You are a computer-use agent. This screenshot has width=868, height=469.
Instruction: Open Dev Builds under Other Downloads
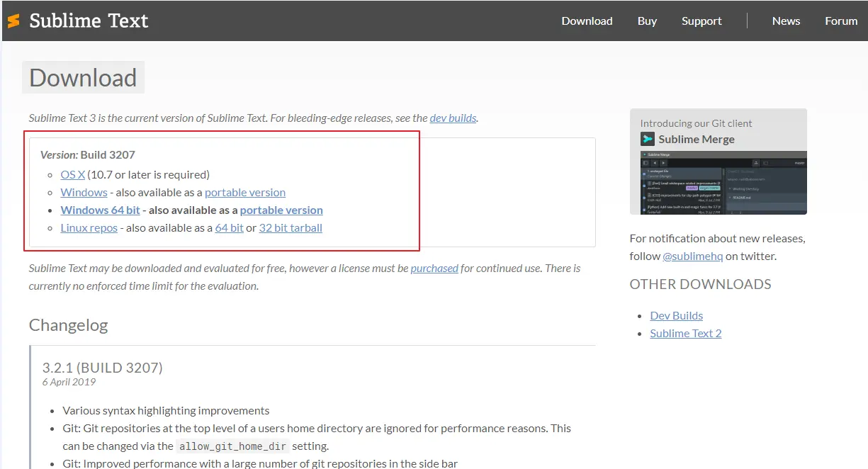[677, 315]
